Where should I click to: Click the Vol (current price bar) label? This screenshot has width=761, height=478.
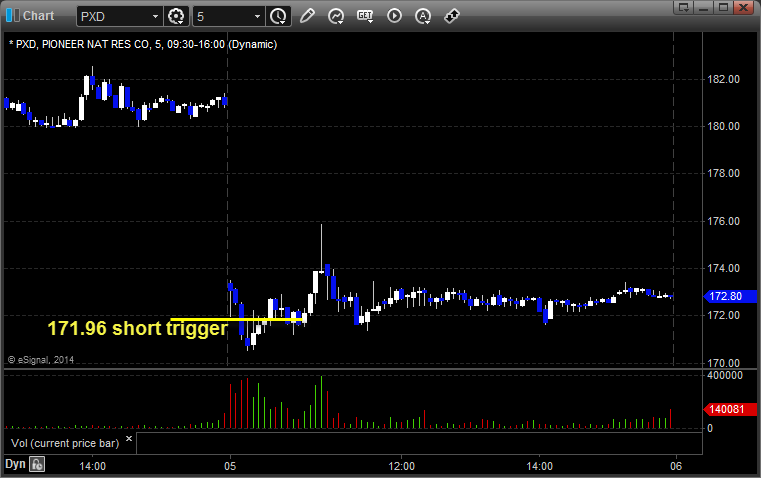65,443
